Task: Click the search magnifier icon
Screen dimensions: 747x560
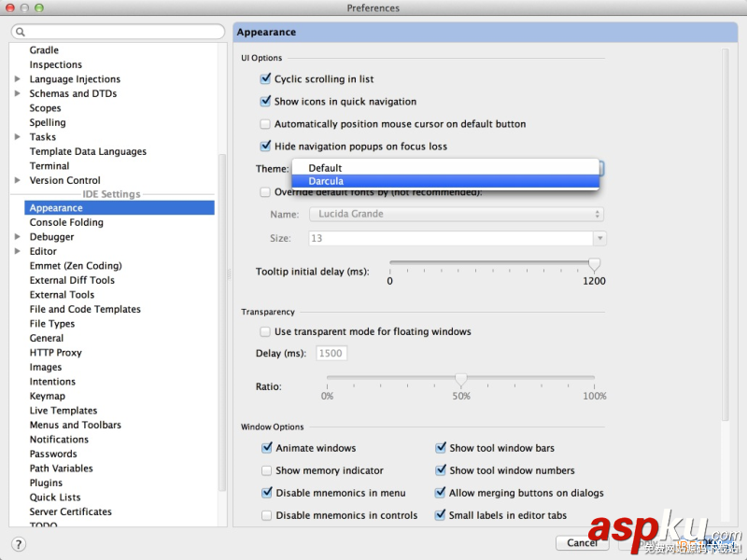Action: coord(20,32)
